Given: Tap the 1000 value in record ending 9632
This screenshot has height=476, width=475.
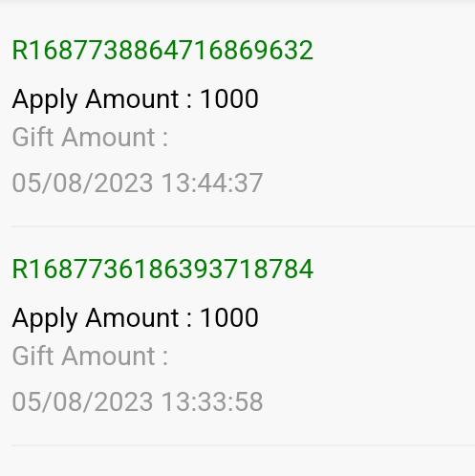Looking at the screenshot, I should coord(229,98).
